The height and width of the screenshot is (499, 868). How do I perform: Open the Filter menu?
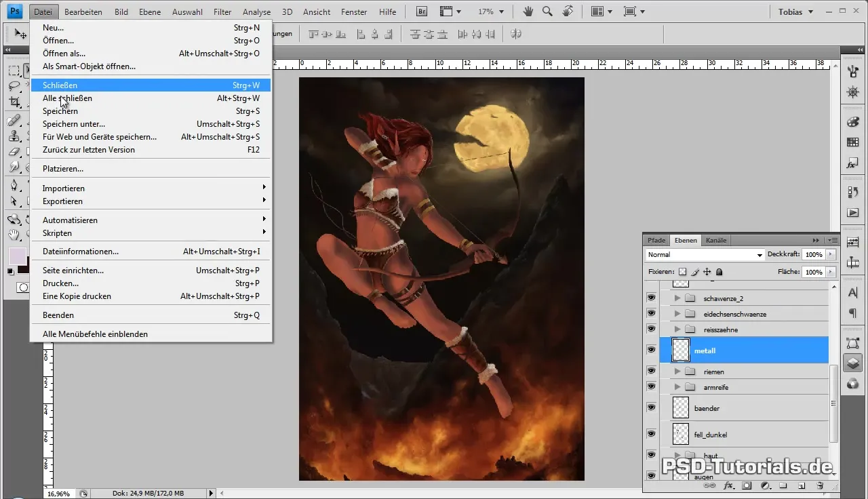[222, 12]
